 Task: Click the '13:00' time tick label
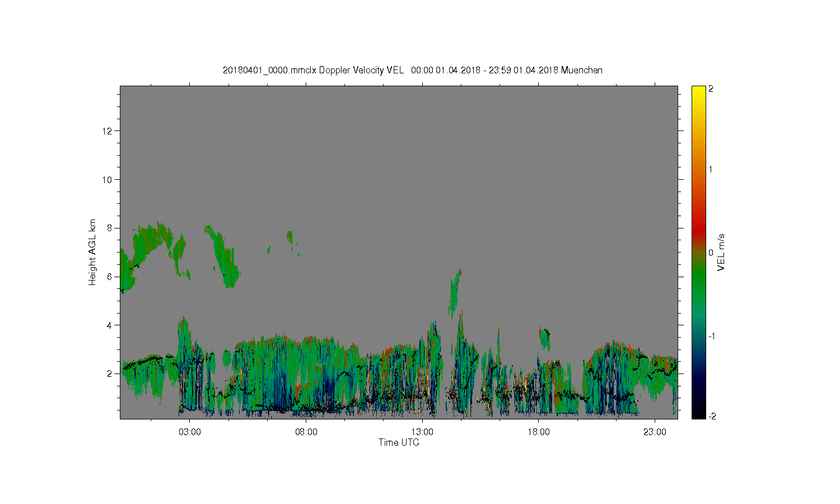[x=422, y=432]
